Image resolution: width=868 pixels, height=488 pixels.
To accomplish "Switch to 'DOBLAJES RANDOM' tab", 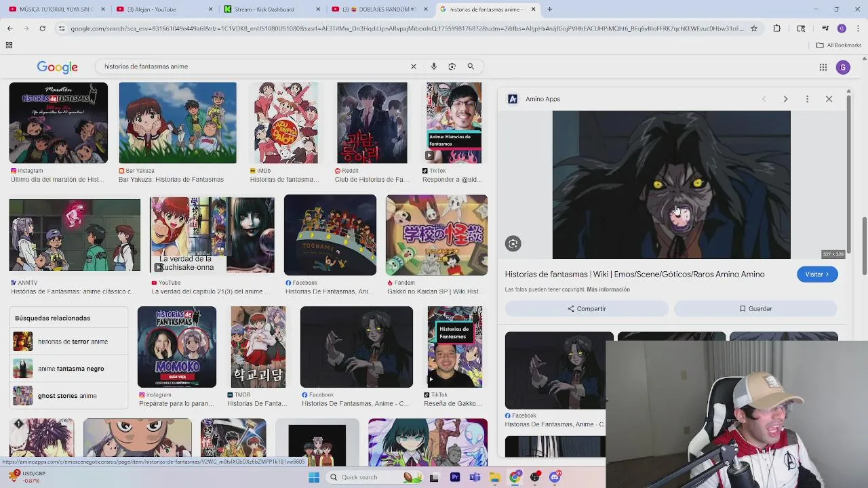I will 378,9.
